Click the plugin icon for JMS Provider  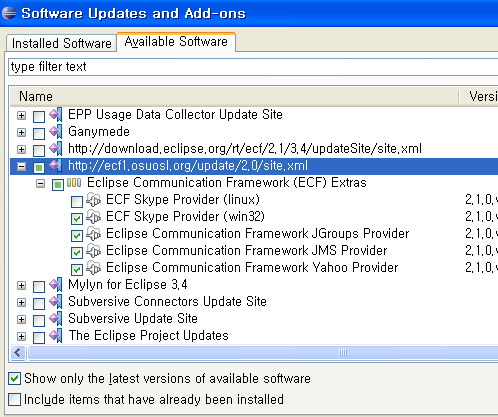(94, 251)
